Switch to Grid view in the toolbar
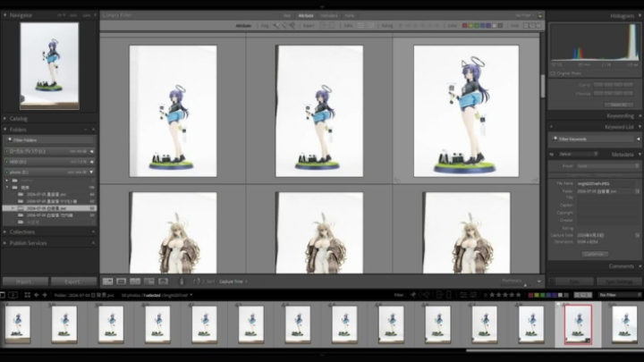This screenshot has width=644, height=362. 107,282
